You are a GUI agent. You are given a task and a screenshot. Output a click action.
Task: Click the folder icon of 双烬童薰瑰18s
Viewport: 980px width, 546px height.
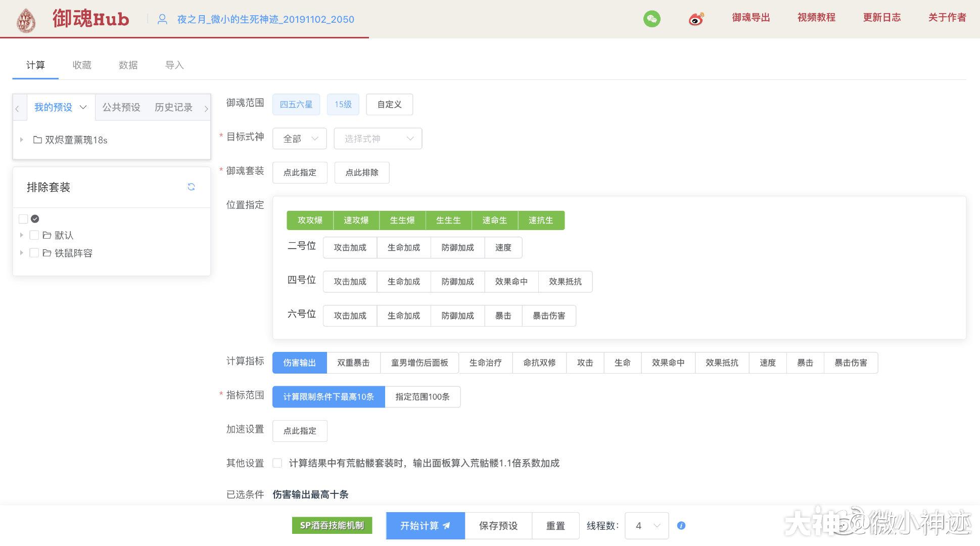click(37, 140)
